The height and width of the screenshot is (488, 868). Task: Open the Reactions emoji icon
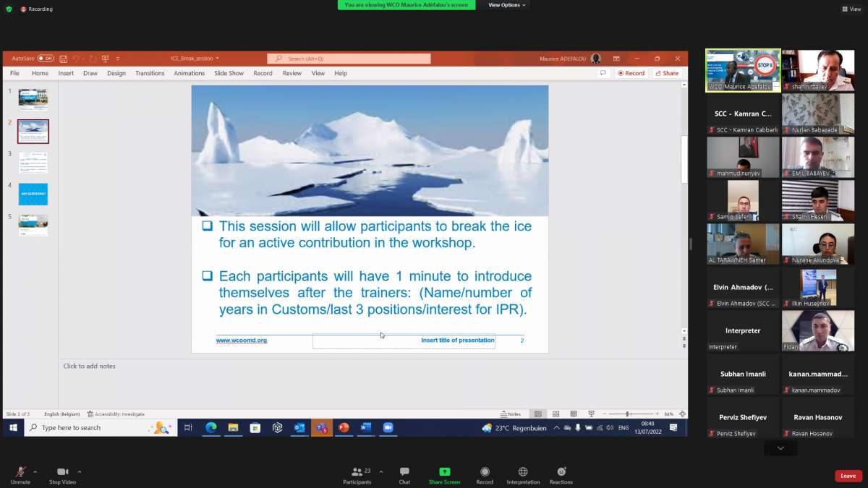[561, 471]
